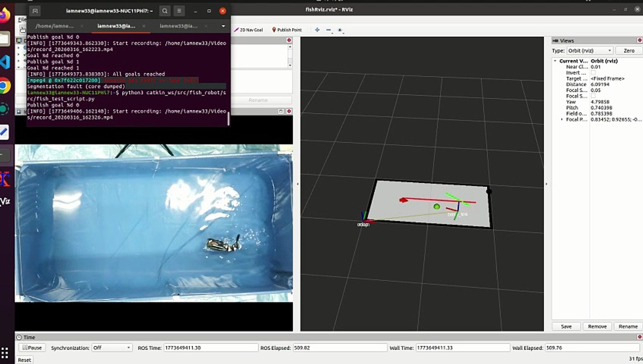Click the Pause button in Time panel
This screenshot has height=364, width=643.
point(32,348)
